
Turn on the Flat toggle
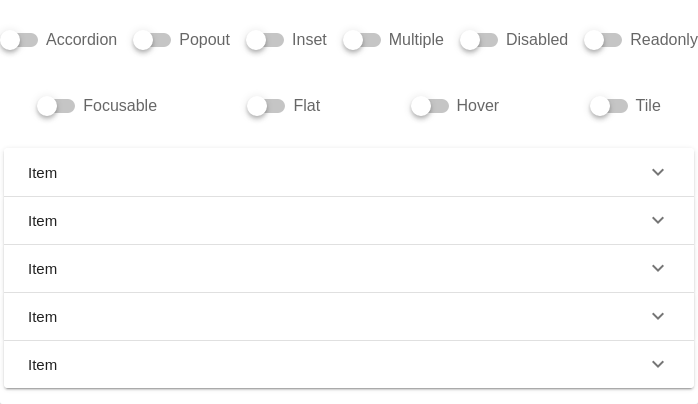point(266,106)
